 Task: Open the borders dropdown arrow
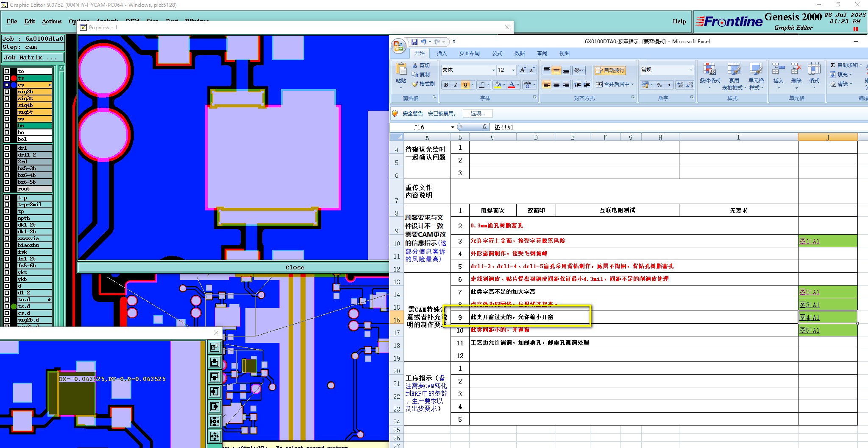pyautogui.click(x=488, y=85)
